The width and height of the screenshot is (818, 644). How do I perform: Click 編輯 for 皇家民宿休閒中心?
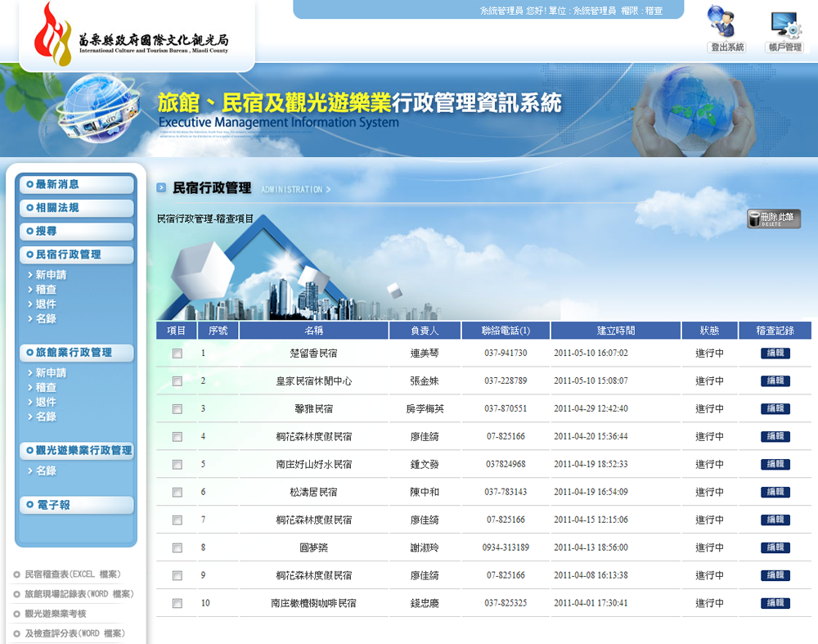click(775, 381)
